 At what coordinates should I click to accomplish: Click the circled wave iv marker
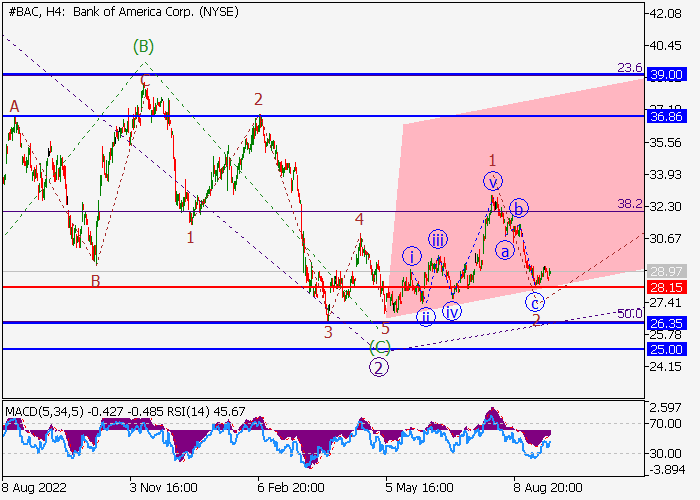[452, 311]
